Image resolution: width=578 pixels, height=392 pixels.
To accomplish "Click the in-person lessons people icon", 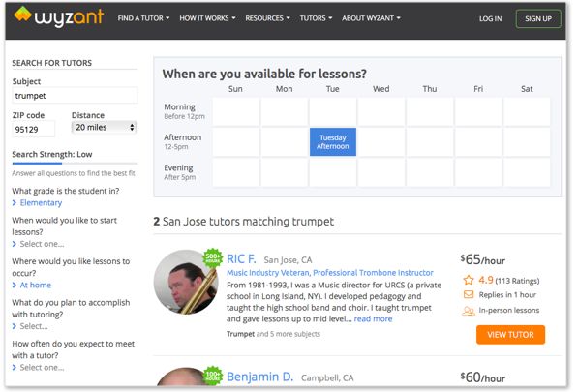I will coord(469,311).
